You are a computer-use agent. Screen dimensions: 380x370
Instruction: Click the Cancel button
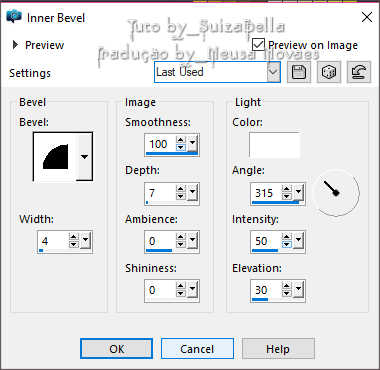197,349
